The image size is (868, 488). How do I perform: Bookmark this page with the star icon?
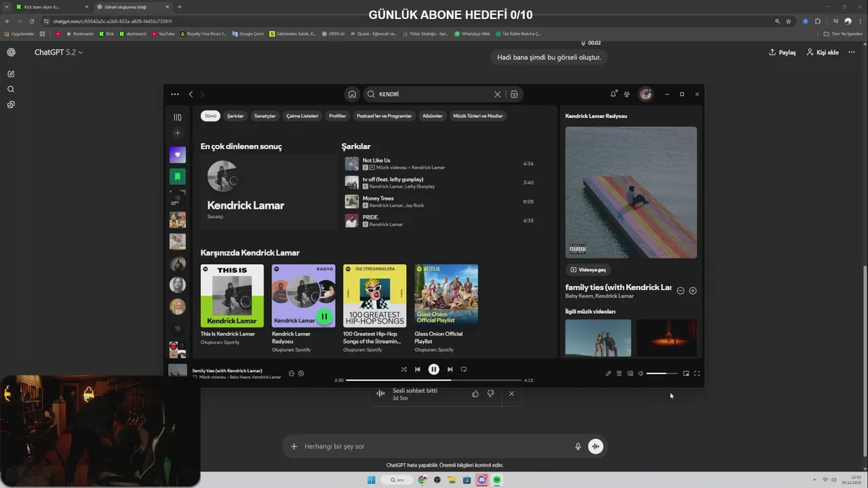tap(788, 21)
